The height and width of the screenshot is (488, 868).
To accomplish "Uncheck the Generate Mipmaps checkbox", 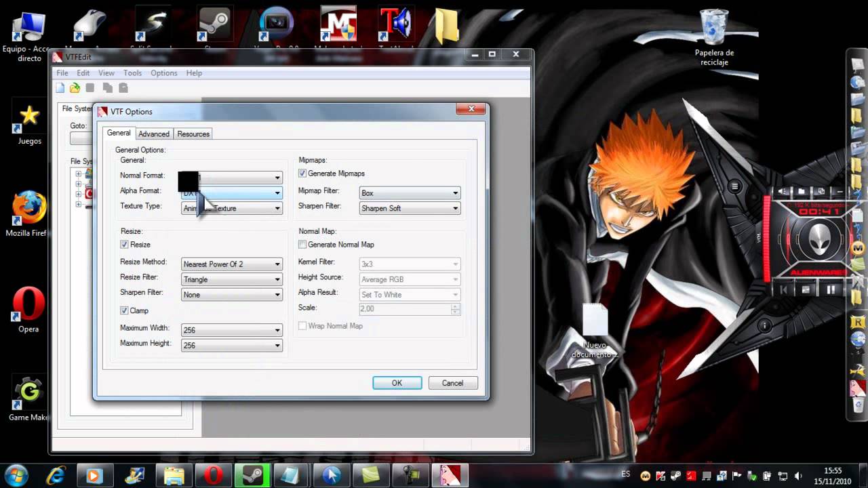I will pos(302,174).
